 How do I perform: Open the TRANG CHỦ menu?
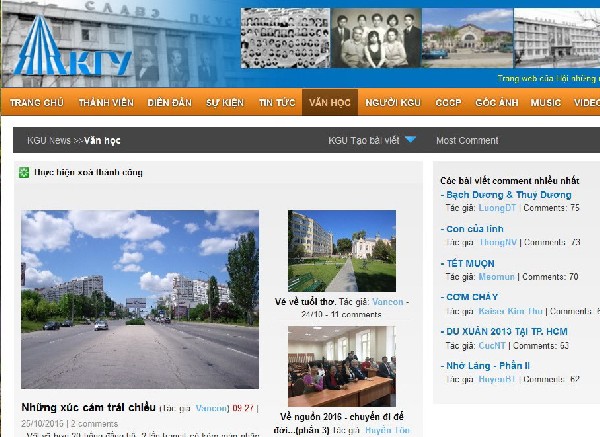[37, 103]
